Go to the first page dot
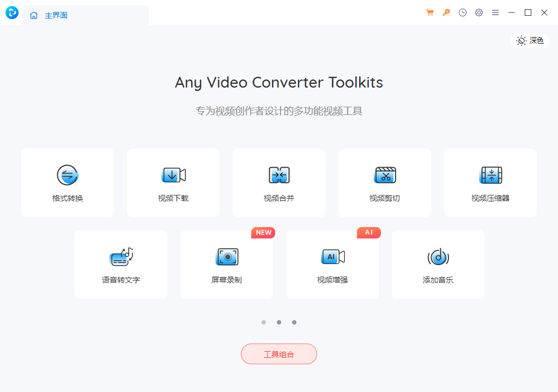Image resolution: width=558 pixels, height=392 pixels. pos(264,322)
